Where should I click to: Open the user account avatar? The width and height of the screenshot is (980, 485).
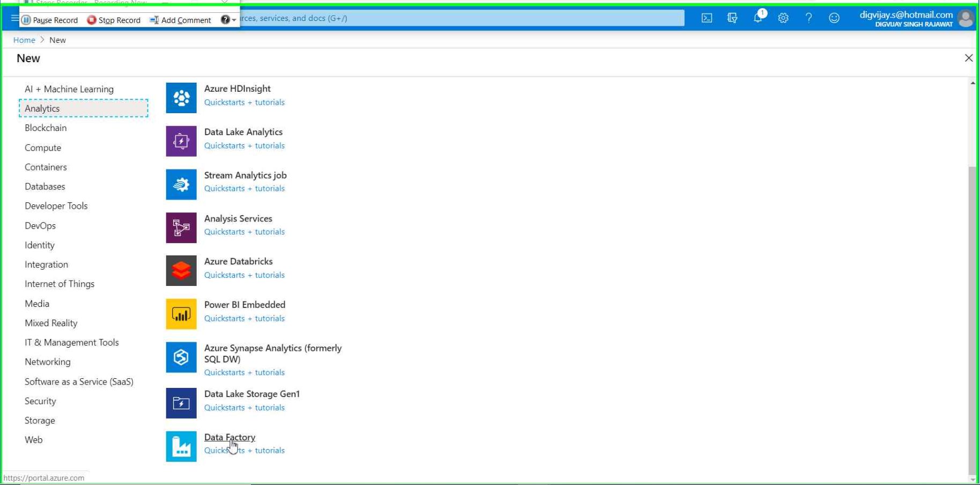[966, 19]
